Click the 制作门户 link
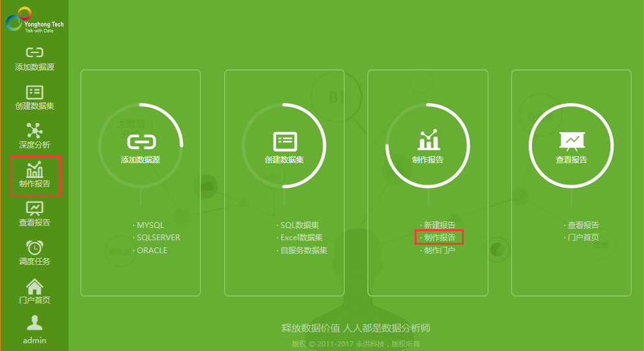The width and height of the screenshot is (644, 351). (x=439, y=251)
